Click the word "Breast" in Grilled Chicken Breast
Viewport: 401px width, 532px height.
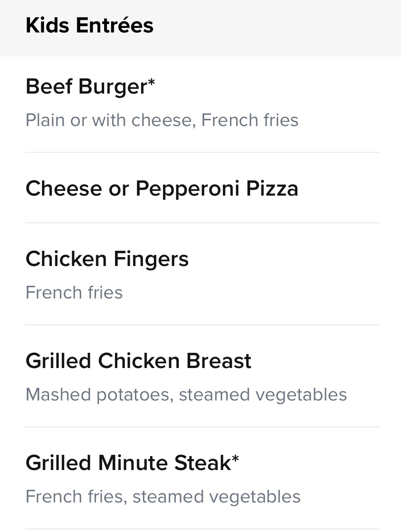219,361
